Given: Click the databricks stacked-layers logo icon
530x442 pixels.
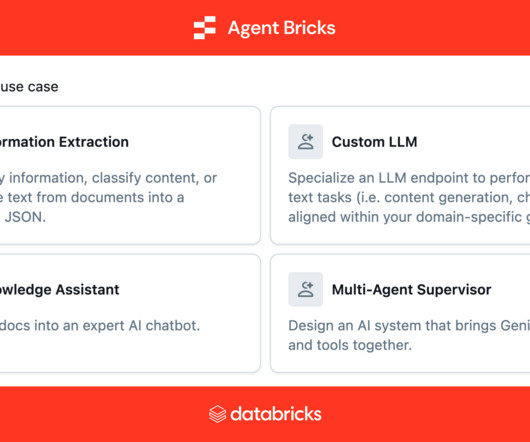Looking at the screenshot, I should tap(217, 414).
